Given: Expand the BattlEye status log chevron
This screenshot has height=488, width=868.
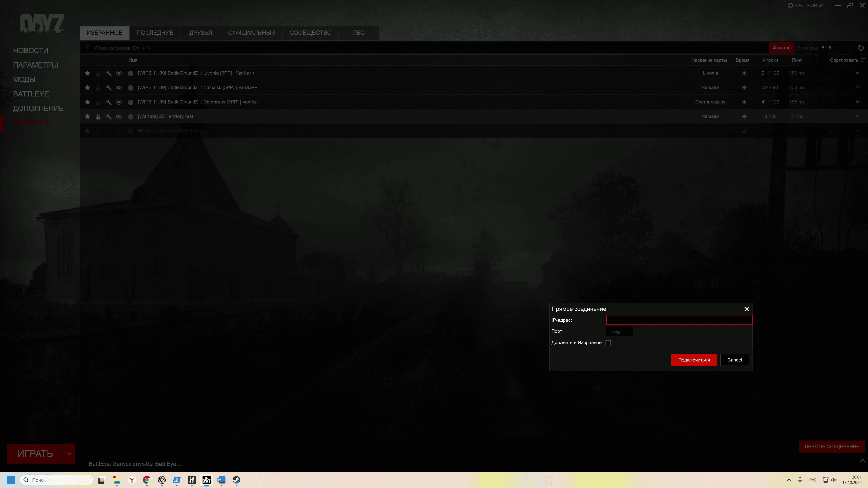Looking at the screenshot, I should coord(862,460).
